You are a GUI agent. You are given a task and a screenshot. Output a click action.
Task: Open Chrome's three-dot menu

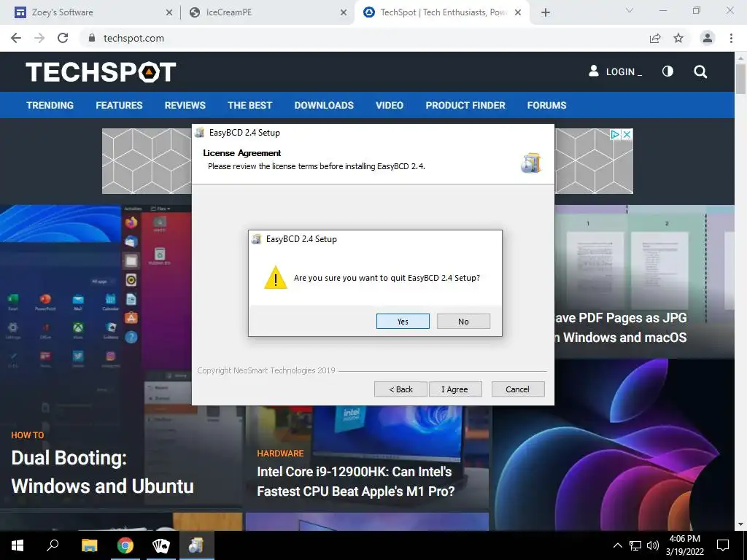731,38
